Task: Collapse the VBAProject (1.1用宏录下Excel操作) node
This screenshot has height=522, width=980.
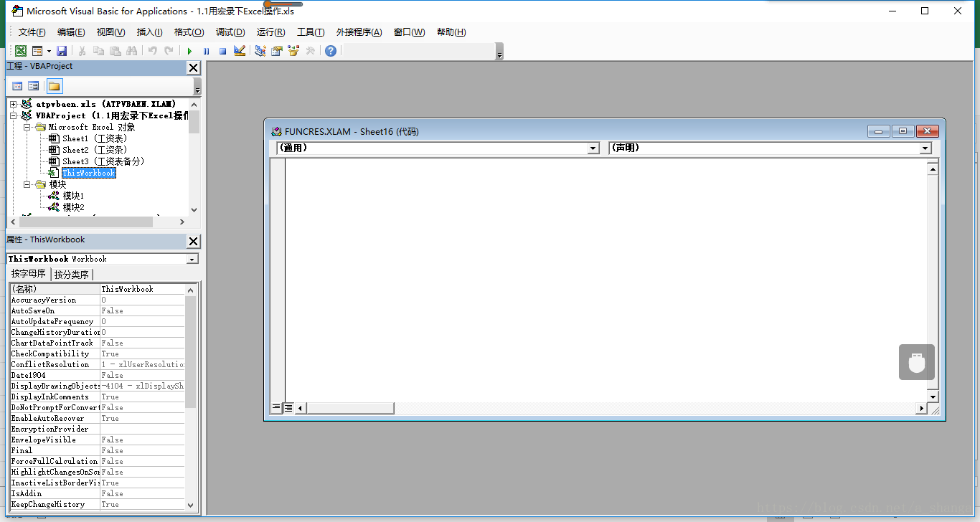Action: [13, 115]
